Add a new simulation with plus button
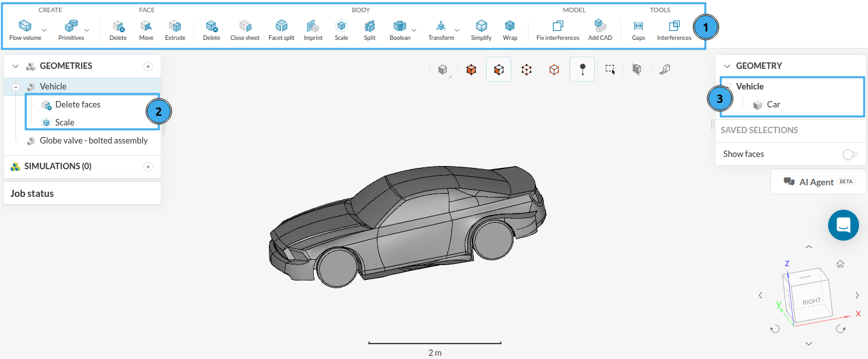The height and width of the screenshot is (359, 868). pos(148,167)
